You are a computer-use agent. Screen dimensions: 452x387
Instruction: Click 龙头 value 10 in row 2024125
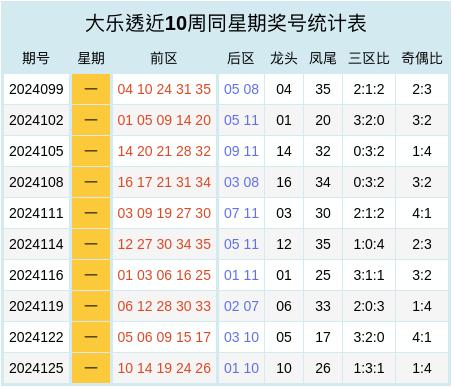[x=284, y=368]
